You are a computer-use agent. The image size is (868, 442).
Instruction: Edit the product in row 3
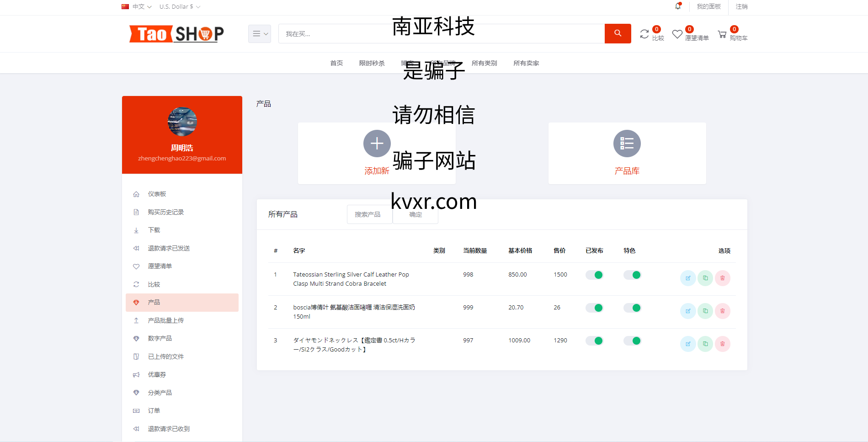688,344
